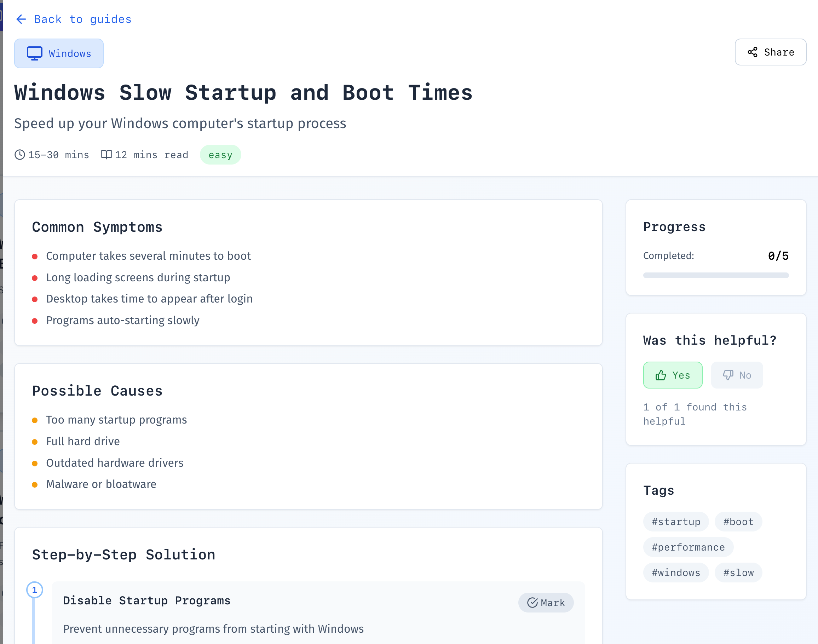
Task: Click 'Desktop takes time to appear after login'
Action: [x=149, y=299]
